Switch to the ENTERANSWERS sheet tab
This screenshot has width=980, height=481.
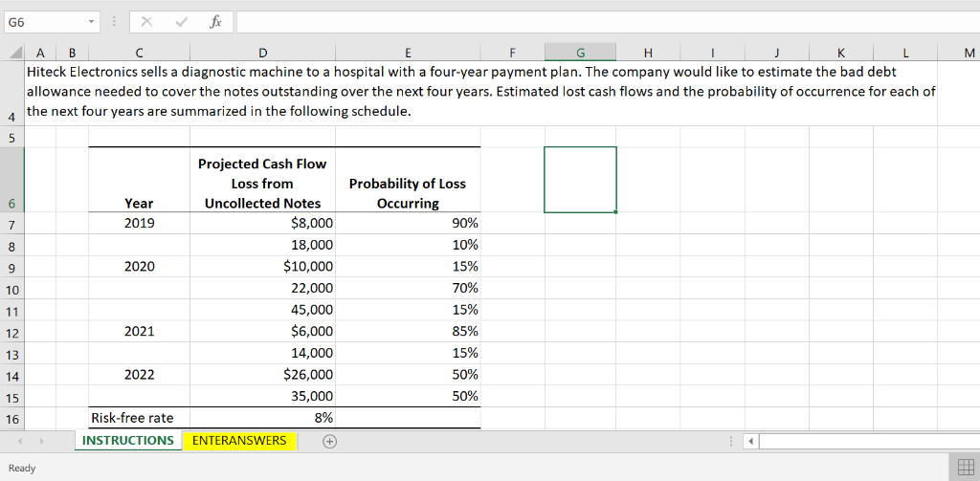click(239, 441)
